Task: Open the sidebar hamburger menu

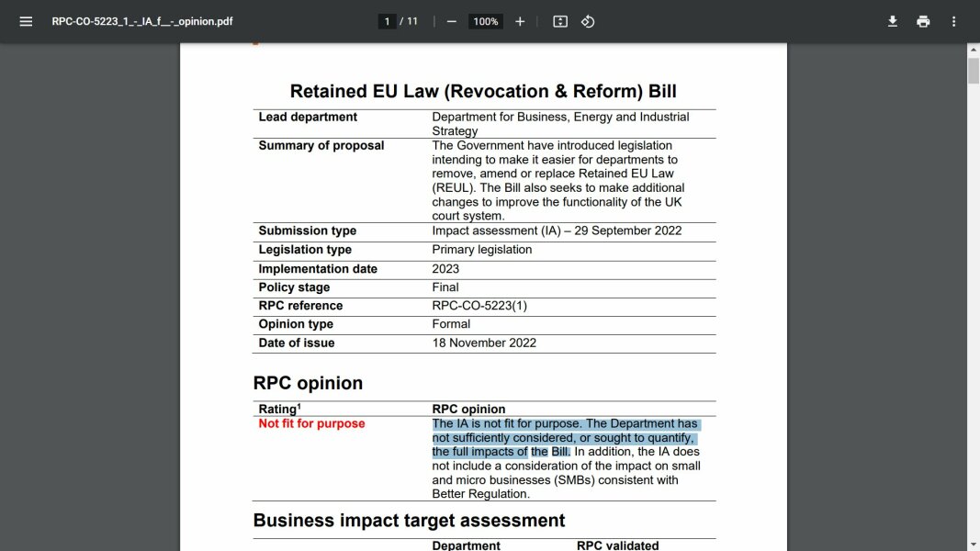Action: [26, 21]
